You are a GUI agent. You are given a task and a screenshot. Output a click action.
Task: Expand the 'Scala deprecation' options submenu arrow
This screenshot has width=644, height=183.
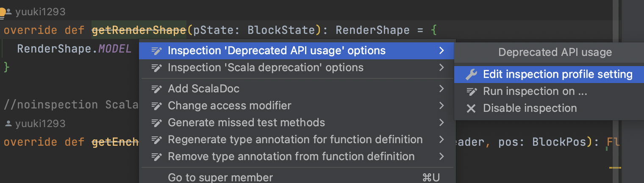click(441, 67)
